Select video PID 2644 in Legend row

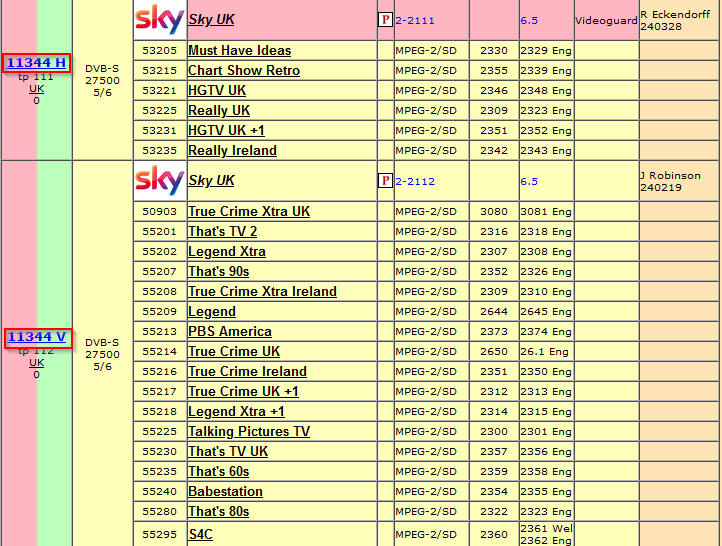(494, 312)
